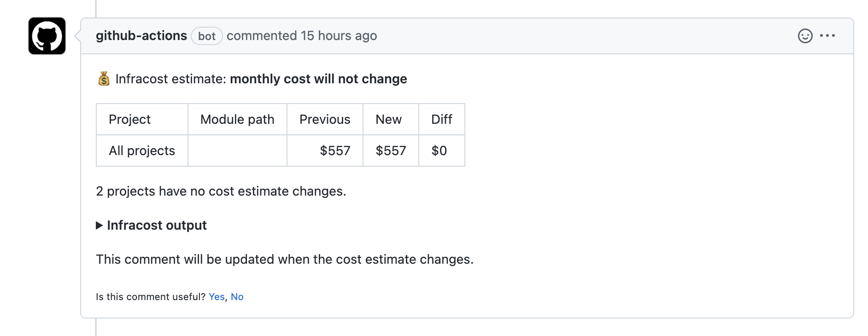This screenshot has height=336, width=868.
Task: Click the Diff column header
Action: click(x=442, y=119)
